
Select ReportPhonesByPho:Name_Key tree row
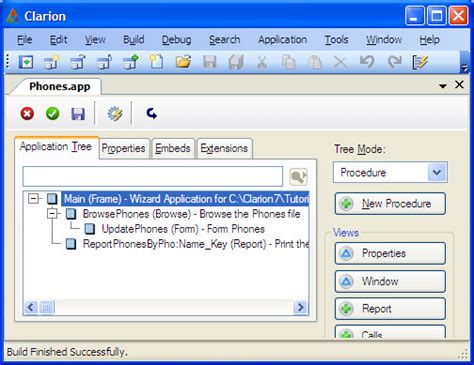click(196, 244)
